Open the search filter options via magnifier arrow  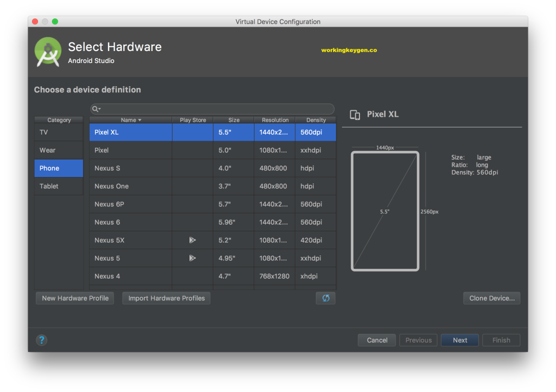96,109
